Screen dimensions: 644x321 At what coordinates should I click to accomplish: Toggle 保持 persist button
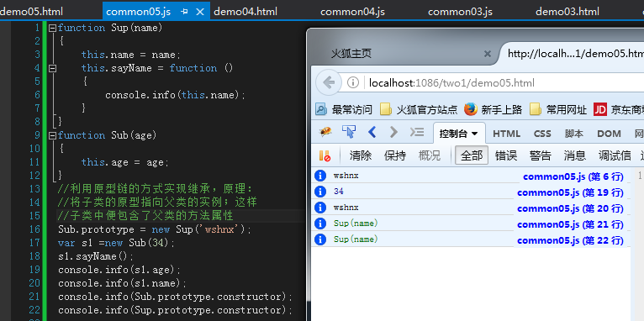(395, 155)
